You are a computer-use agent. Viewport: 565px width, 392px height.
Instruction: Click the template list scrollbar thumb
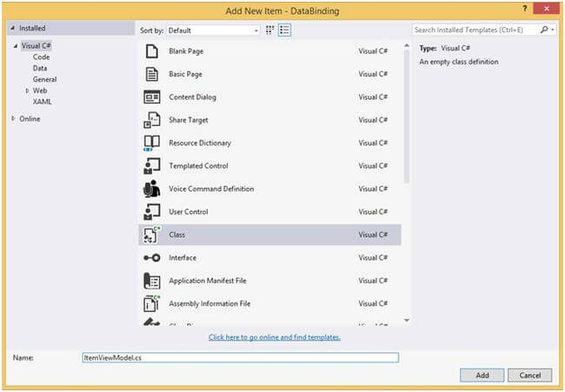(x=407, y=116)
